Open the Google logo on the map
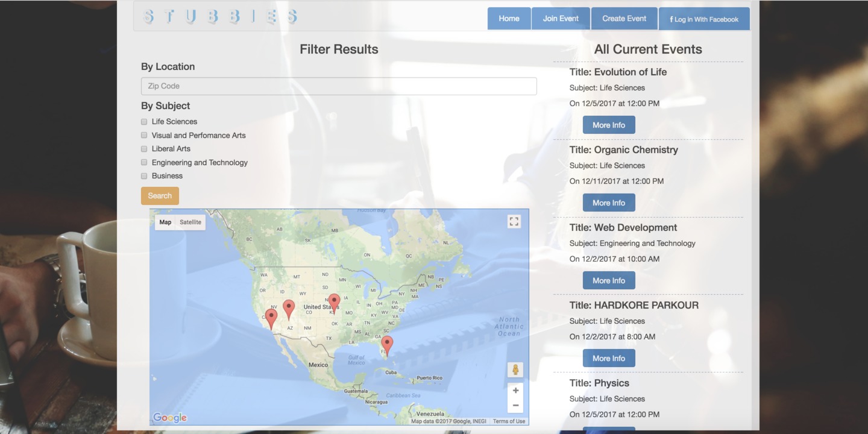This screenshot has width=868, height=434. tap(170, 418)
